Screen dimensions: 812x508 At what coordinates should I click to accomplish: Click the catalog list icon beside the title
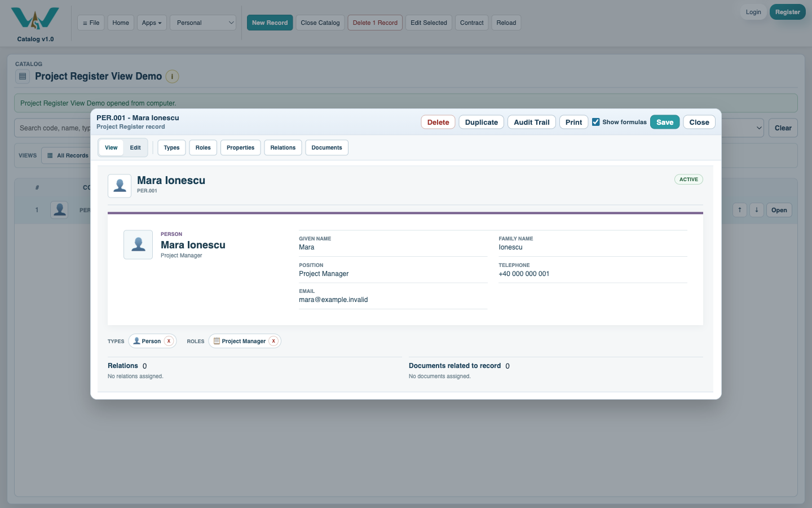23,76
